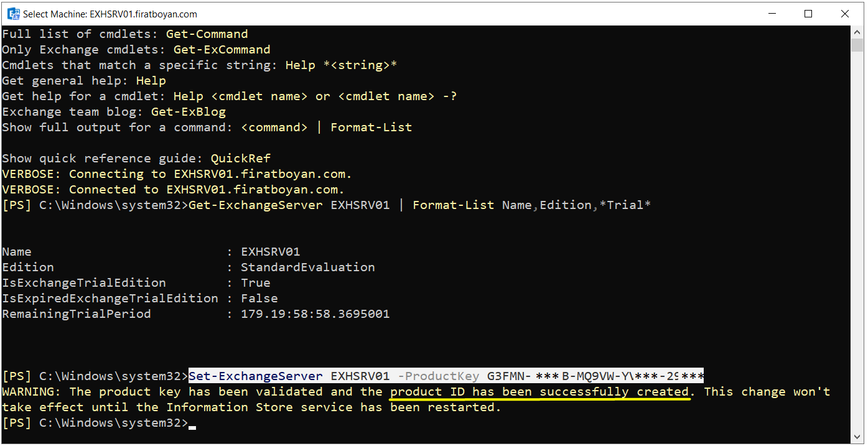This screenshot has width=868, height=446.
Task: Click the IsExchangeTrialEdition value 'True'
Action: coord(256,283)
